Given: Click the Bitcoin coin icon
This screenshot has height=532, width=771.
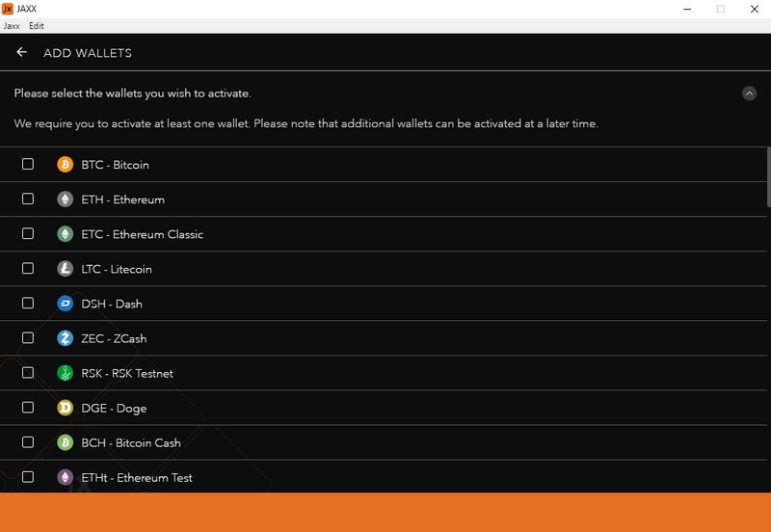Looking at the screenshot, I should (65, 164).
